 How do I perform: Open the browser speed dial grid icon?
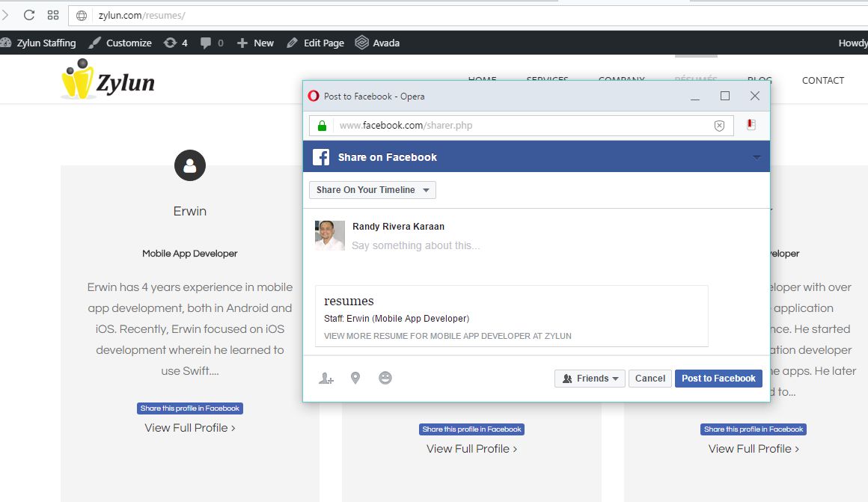pos(53,15)
